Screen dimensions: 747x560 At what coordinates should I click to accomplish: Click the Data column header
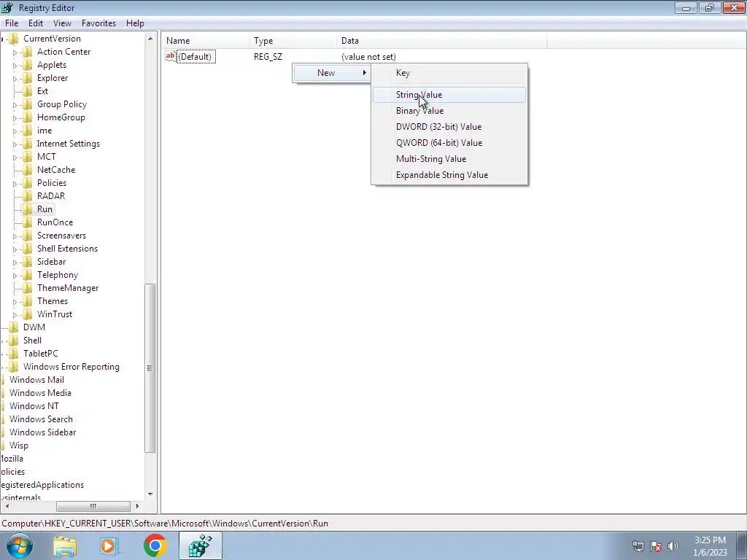pos(441,41)
